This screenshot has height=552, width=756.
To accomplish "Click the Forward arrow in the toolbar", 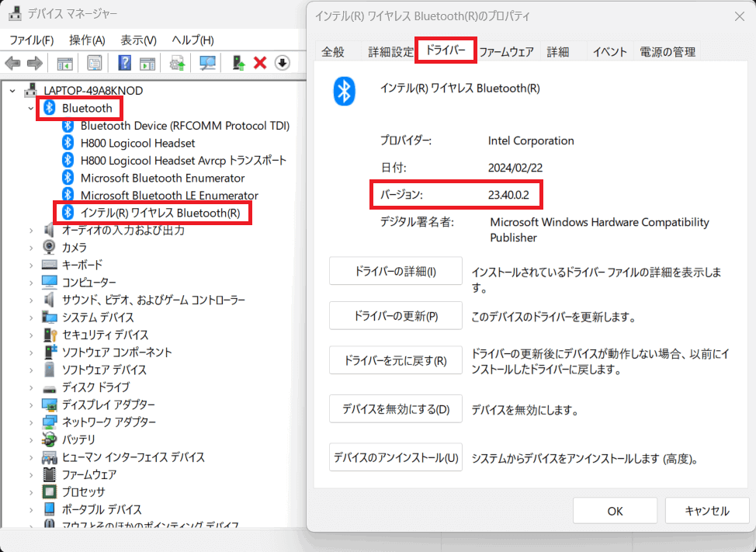I will (x=35, y=63).
